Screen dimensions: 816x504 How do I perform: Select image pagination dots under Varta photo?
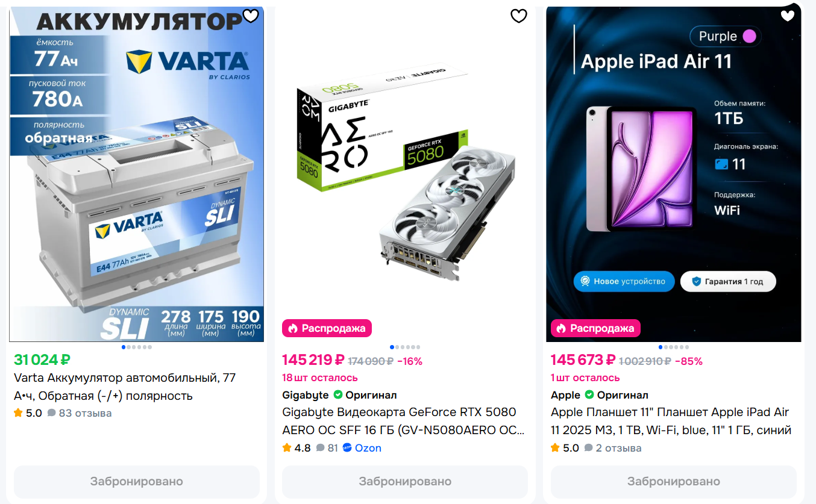137,347
